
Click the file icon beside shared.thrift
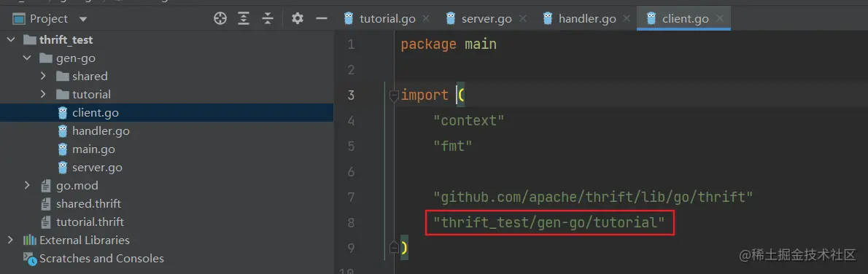[46, 204]
